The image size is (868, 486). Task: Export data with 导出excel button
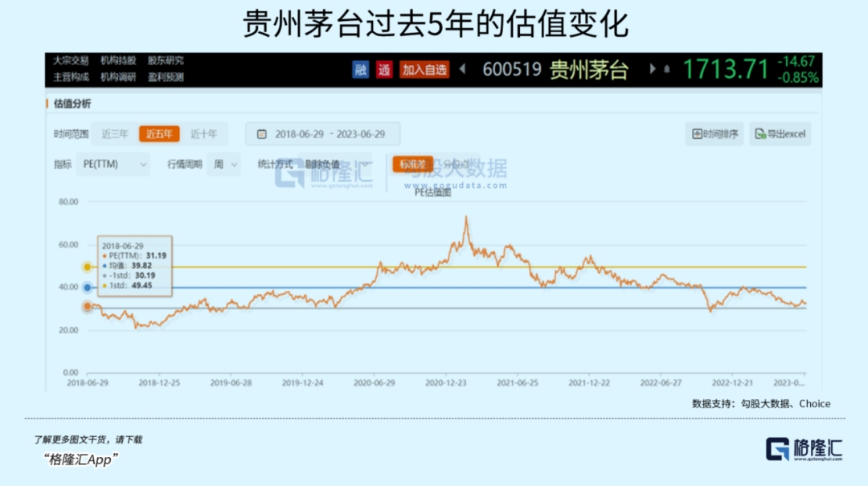tap(780, 134)
